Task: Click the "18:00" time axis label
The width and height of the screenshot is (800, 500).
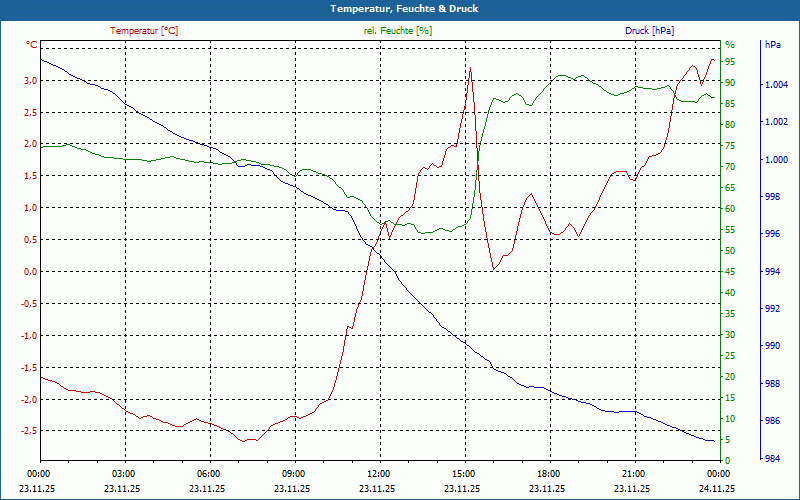Action: point(548,474)
